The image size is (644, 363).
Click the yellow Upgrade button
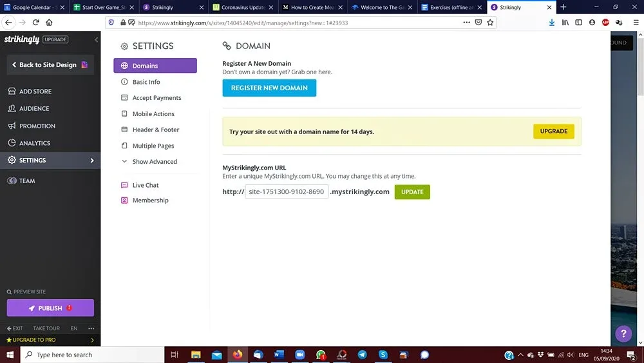coord(554,131)
